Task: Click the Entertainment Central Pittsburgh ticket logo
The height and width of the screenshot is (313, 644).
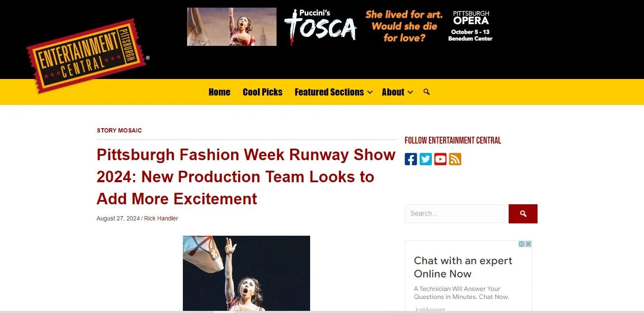Action: (x=87, y=55)
